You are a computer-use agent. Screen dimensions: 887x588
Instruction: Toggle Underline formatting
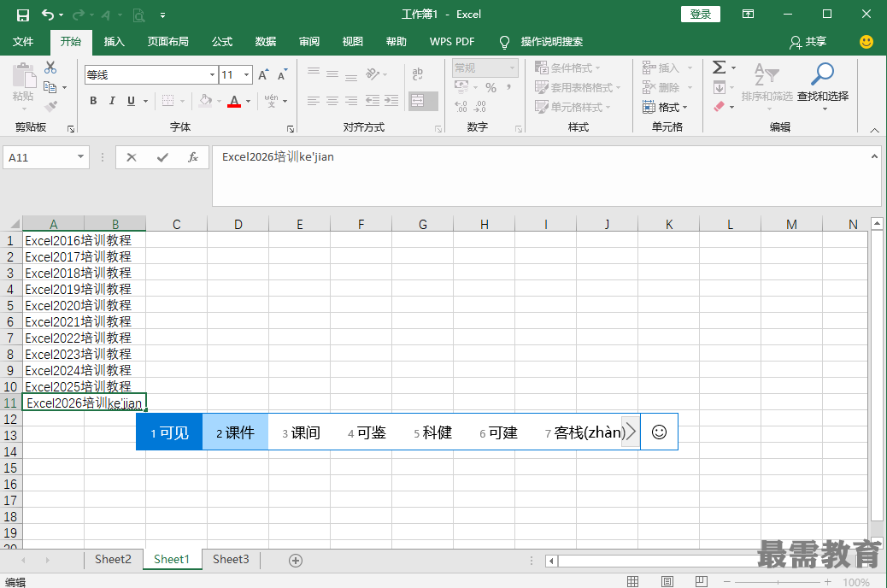pyautogui.click(x=131, y=101)
